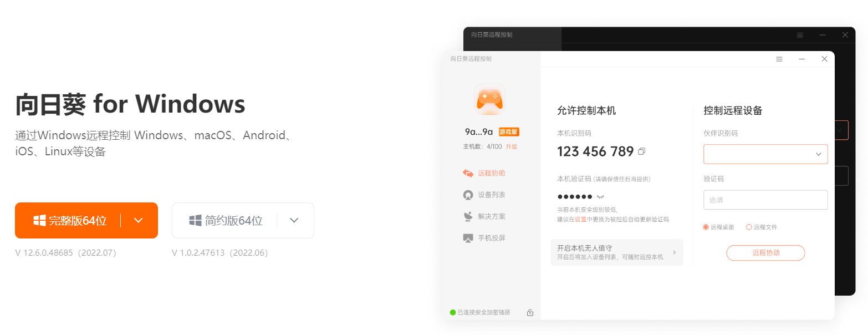
Task: Click the 设置 link in security notice
Action: pyautogui.click(x=580, y=220)
